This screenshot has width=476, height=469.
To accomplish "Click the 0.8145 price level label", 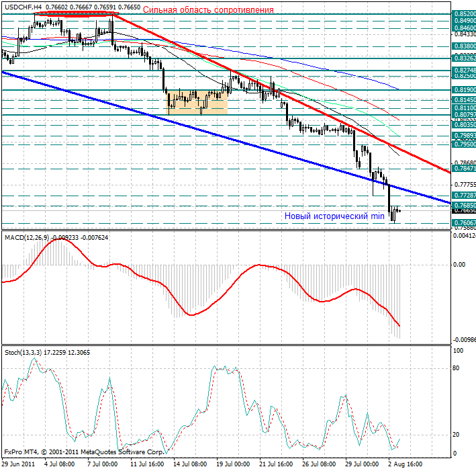I will point(464,100).
